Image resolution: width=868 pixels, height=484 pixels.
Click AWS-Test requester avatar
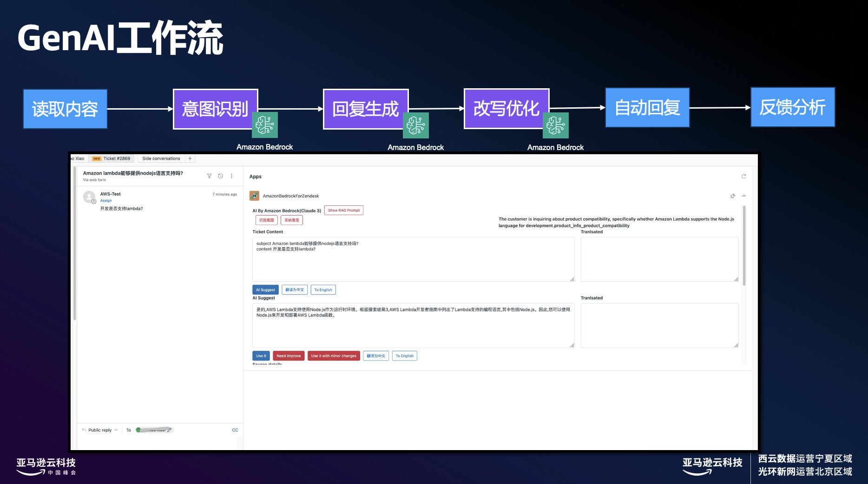pyautogui.click(x=89, y=197)
